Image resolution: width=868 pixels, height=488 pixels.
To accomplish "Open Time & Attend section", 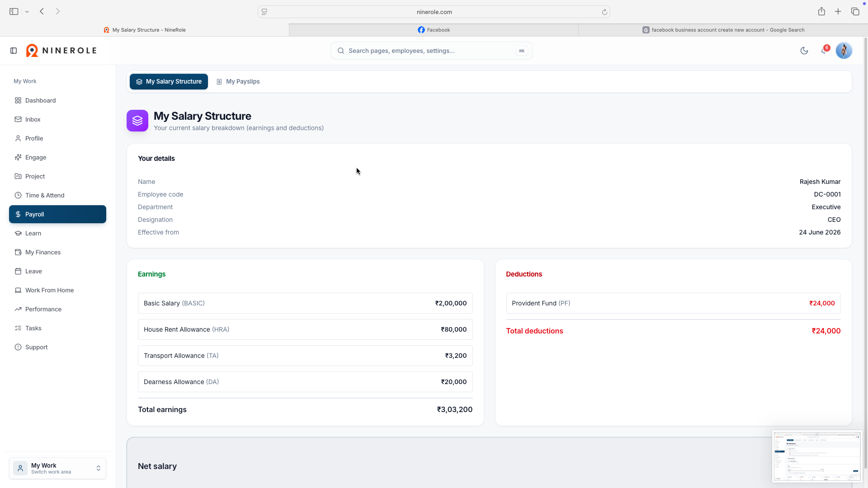I will [x=57, y=195].
